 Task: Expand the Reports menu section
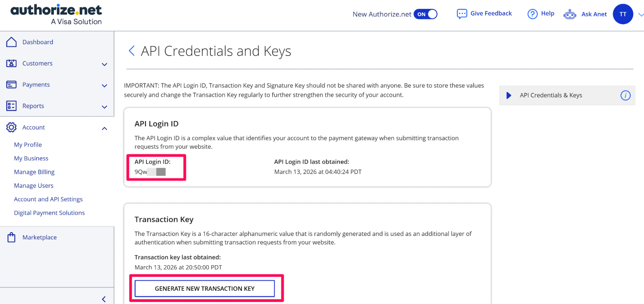[x=104, y=107]
